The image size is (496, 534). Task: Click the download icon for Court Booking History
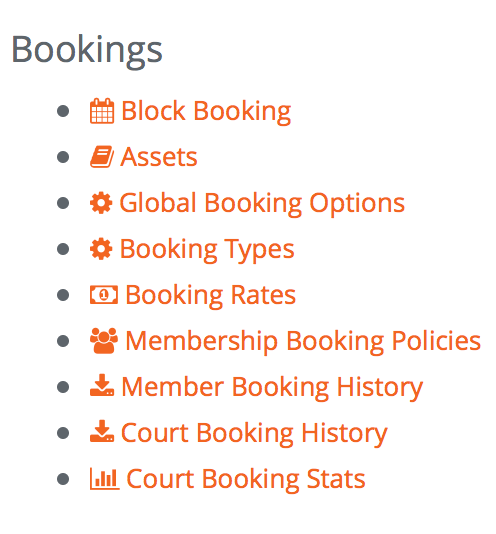tap(102, 431)
